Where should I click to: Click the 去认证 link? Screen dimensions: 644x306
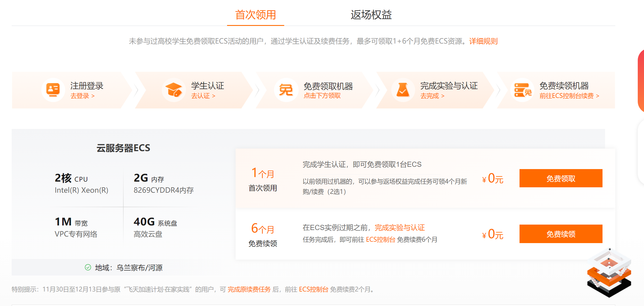(x=203, y=96)
